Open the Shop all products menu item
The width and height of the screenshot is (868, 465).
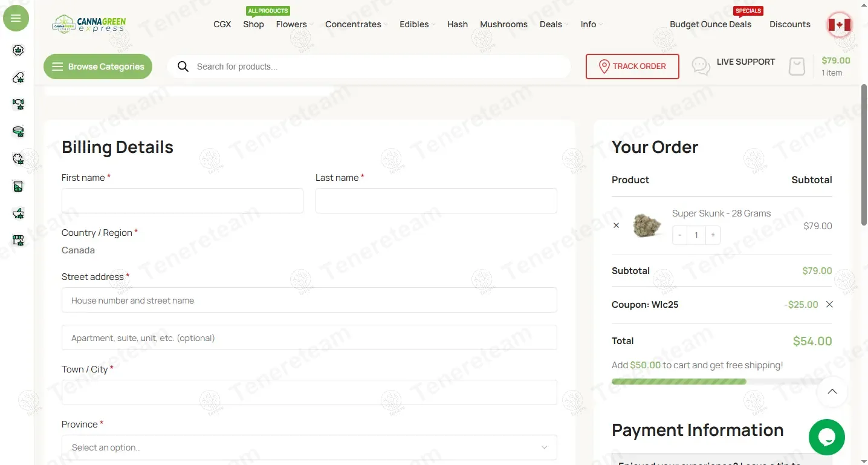click(x=253, y=24)
